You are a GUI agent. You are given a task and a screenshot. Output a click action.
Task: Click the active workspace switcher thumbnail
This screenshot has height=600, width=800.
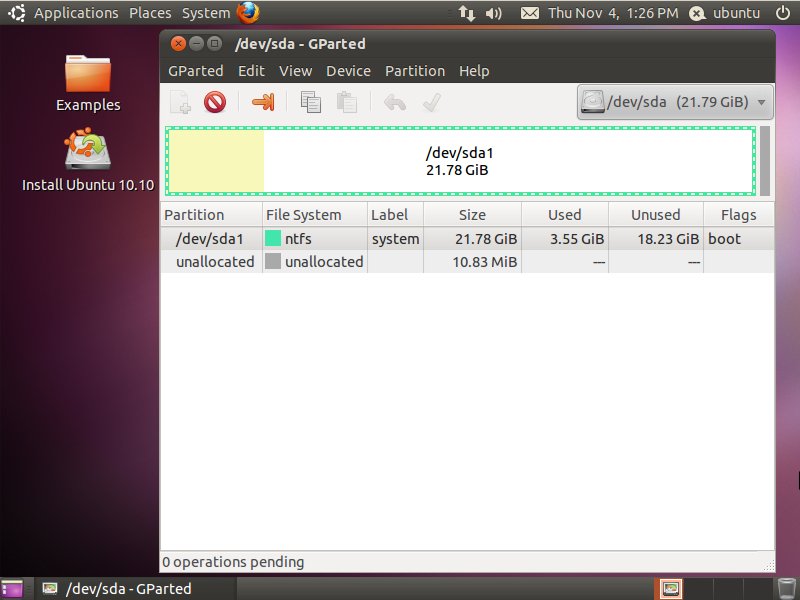point(670,589)
